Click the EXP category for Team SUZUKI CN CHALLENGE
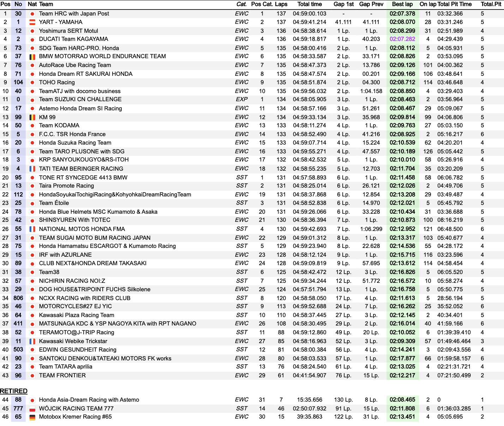This screenshot has width=504, height=426. 242,99
